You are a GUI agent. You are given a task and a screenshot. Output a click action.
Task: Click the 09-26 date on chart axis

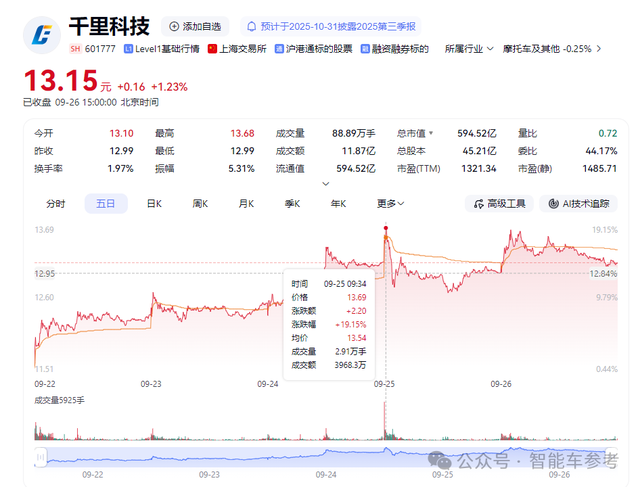click(501, 384)
